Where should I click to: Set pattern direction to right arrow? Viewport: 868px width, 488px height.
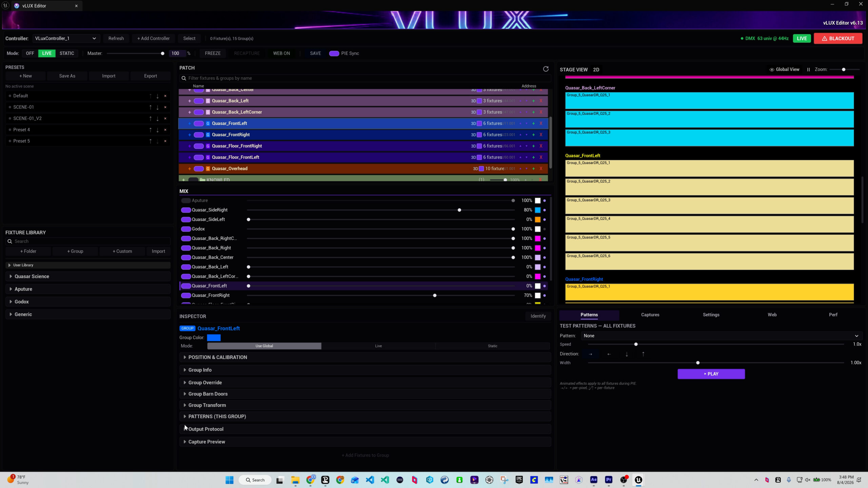coord(590,354)
